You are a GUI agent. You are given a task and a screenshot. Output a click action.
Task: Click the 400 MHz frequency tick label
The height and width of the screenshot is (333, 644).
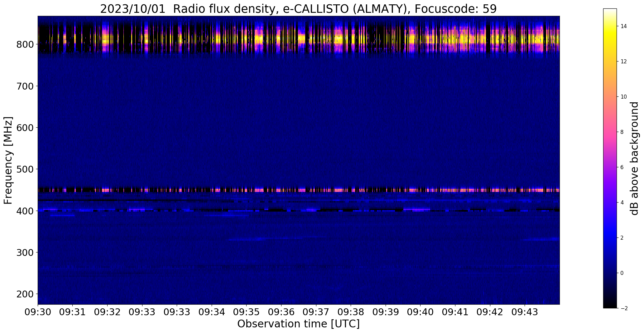click(25, 211)
